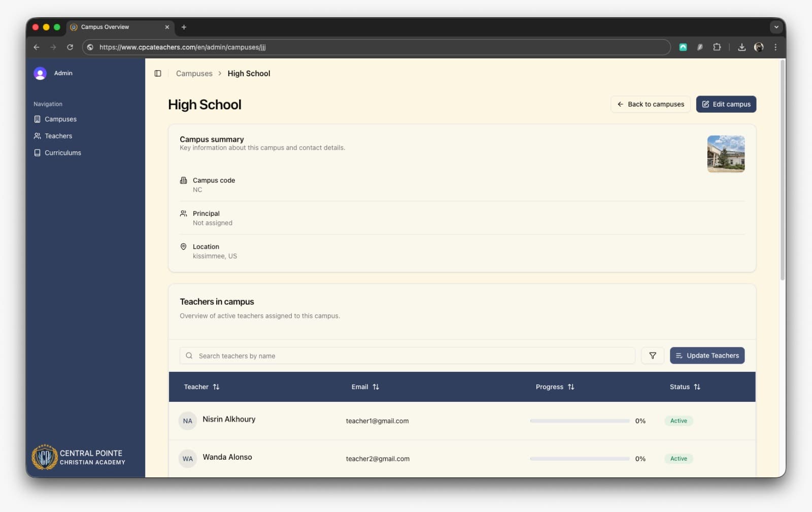Open browser three-dot menu
This screenshot has width=812, height=512.
pyautogui.click(x=775, y=47)
